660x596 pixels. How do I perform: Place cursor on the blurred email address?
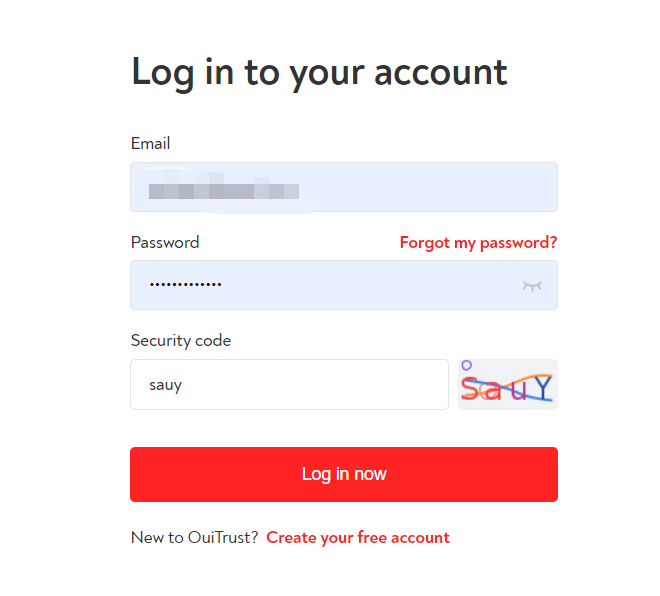(224, 191)
